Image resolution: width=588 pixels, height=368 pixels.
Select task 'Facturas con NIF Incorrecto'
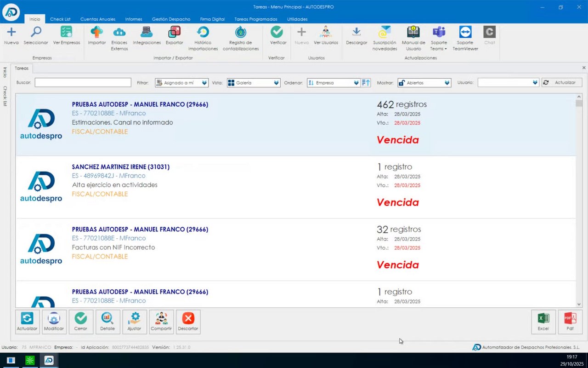point(296,250)
